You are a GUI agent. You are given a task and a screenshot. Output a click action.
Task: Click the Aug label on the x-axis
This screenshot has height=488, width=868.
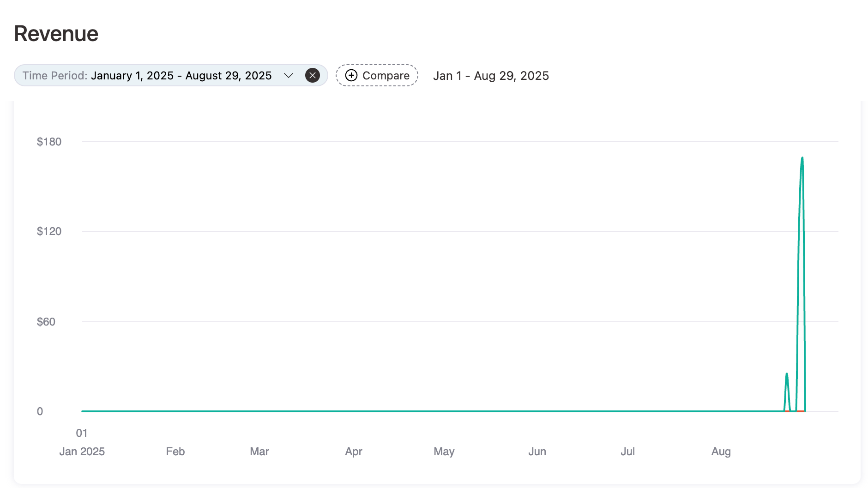(x=721, y=452)
